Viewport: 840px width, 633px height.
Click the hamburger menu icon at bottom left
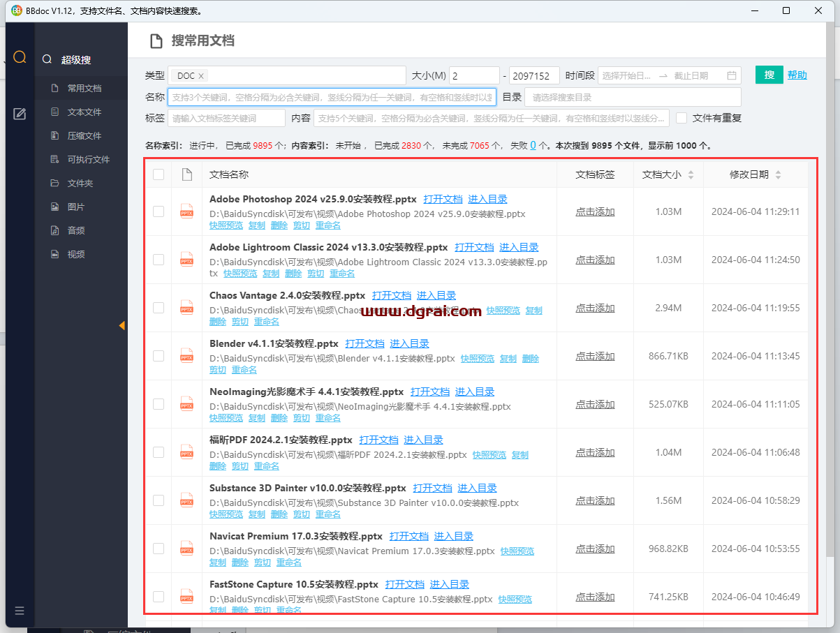[x=20, y=611]
